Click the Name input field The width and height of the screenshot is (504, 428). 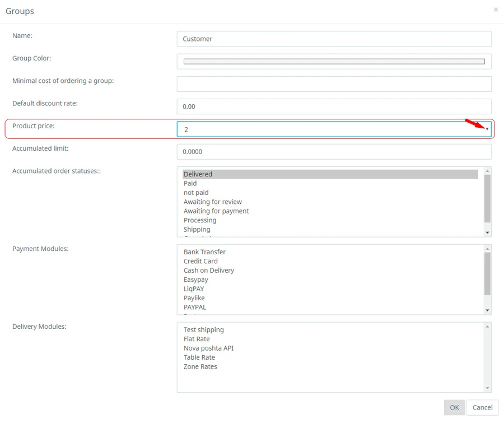(334, 39)
